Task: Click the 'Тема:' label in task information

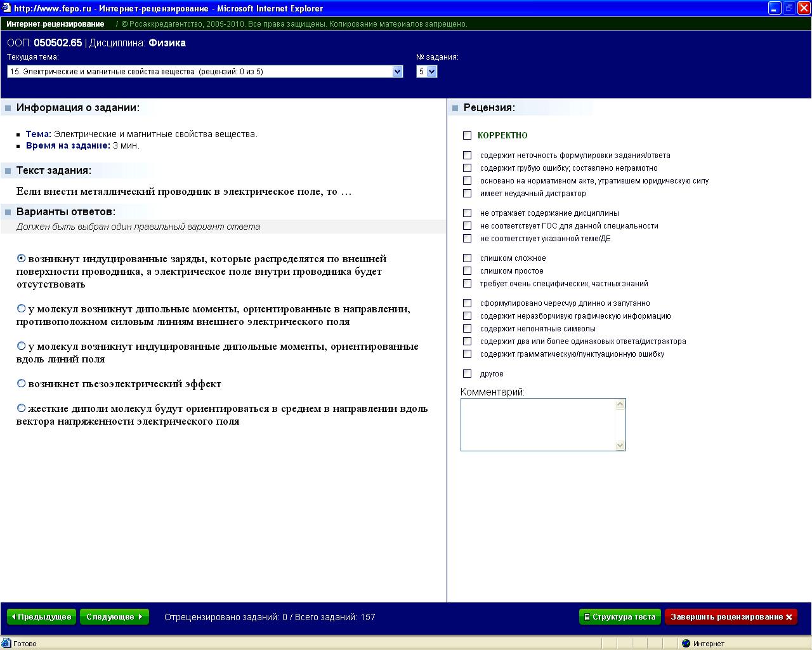Action: [x=39, y=134]
